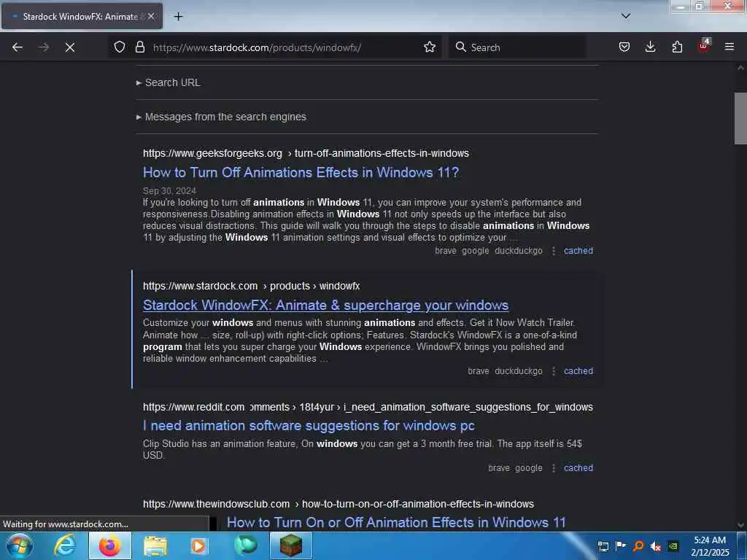This screenshot has height=560, width=747.
Task: Open cached link for reddit result
Action: [x=578, y=468]
